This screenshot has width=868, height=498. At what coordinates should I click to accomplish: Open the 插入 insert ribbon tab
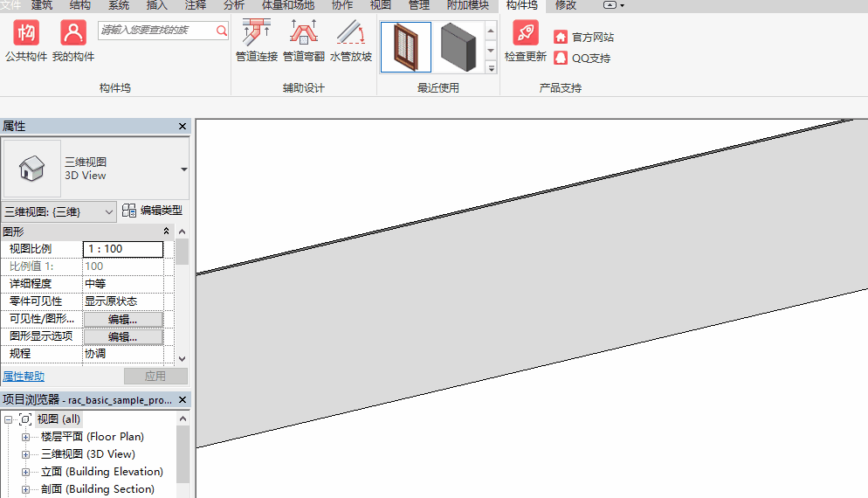(156, 5)
